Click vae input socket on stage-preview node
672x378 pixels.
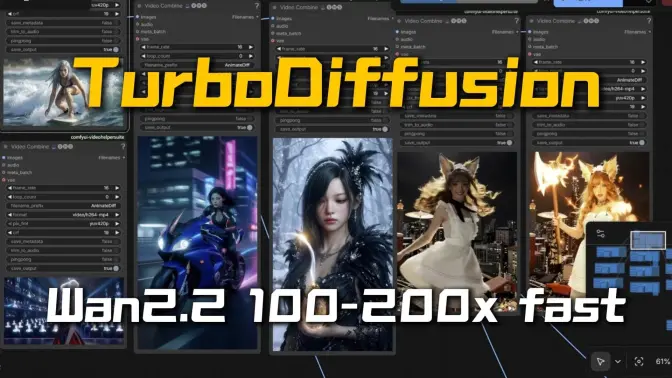tap(4, 180)
